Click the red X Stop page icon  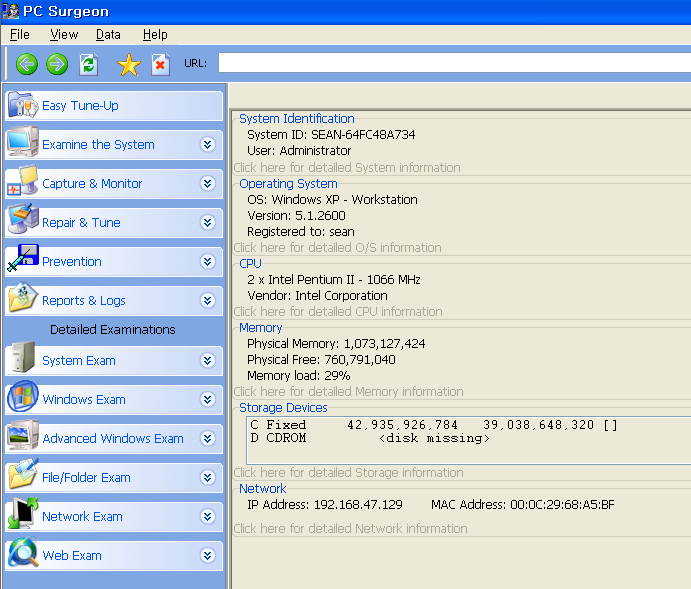[x=160, y=65]
